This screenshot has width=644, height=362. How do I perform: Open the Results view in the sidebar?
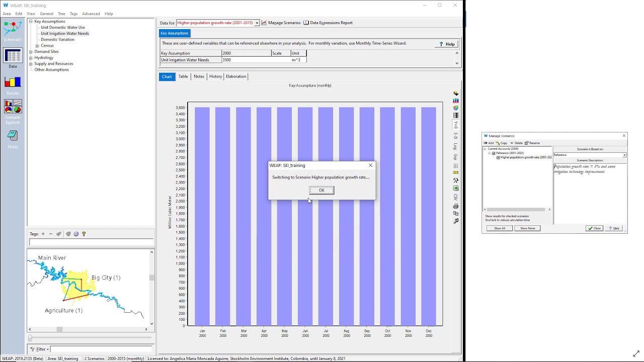(x=13, y=85)
